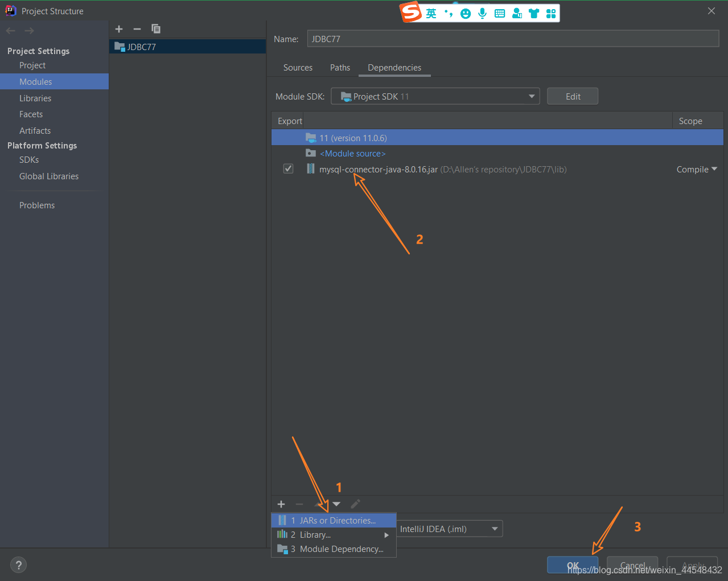
Task: Select Modules in the sidebar
Action: click(x=54, y=81)
